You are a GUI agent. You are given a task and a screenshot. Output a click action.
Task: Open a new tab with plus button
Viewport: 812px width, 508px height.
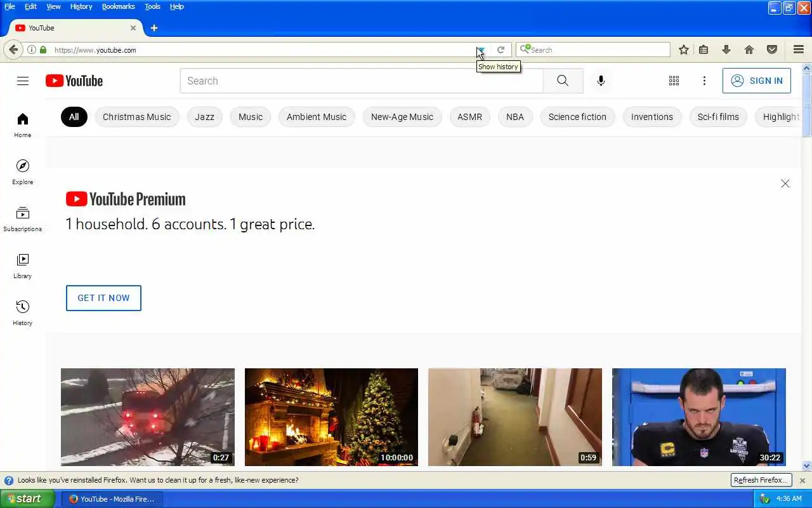154,28
